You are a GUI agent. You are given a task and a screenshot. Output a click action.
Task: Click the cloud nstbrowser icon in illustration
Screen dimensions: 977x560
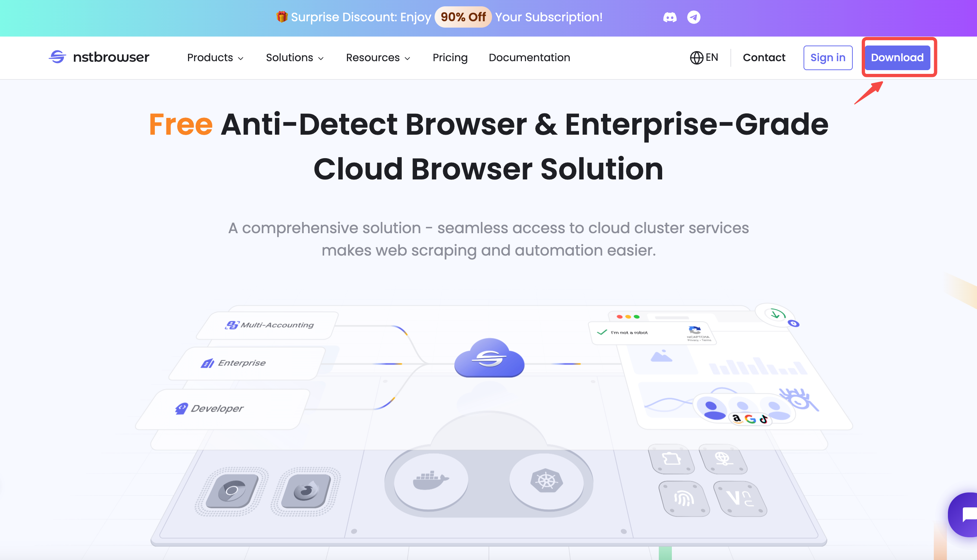point(489,358)
